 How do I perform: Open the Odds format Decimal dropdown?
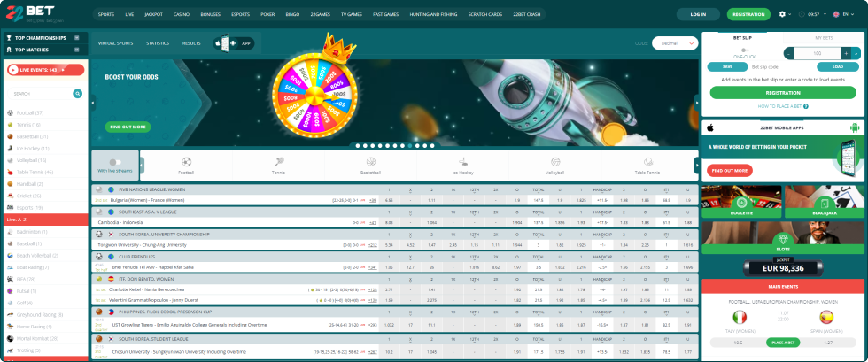(x=675, y=43)
